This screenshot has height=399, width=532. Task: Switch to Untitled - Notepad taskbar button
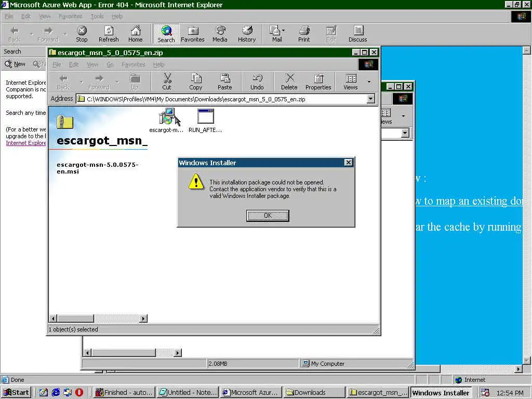[x=188, y=393]
